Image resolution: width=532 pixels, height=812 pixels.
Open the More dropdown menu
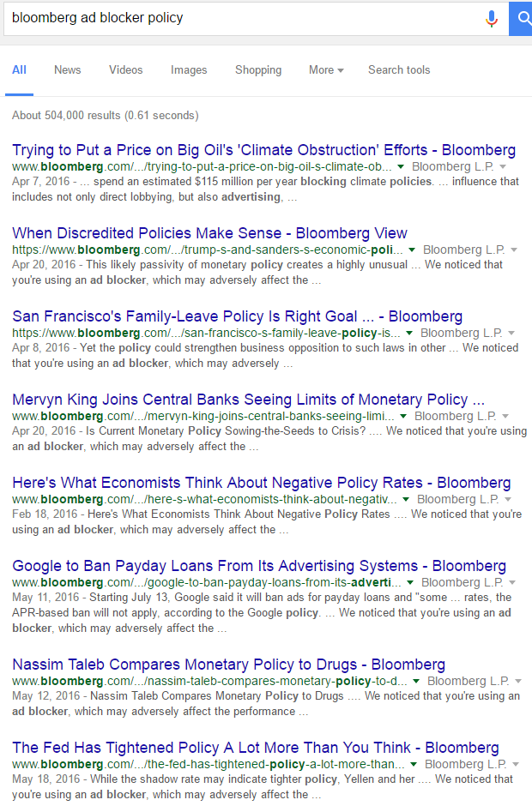click(326, 70)
